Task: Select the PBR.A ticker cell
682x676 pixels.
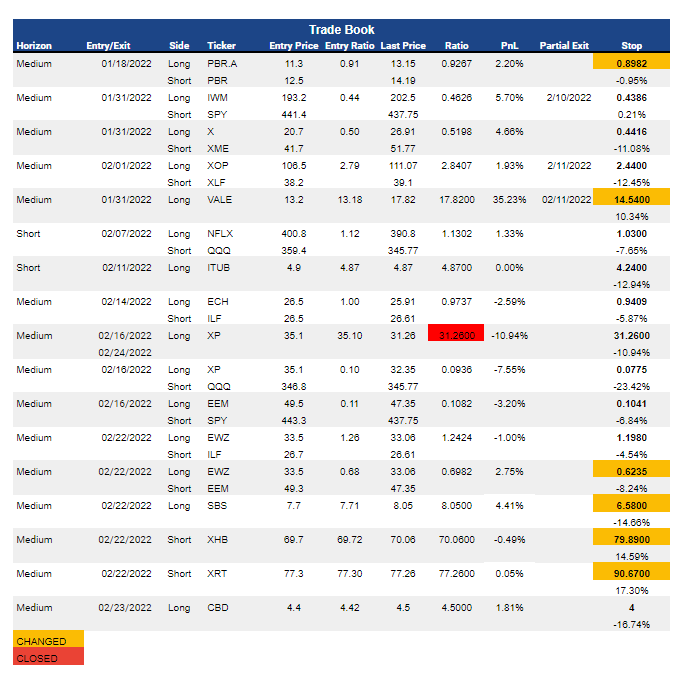Action: pyautogui.click(x=224, y=63)
